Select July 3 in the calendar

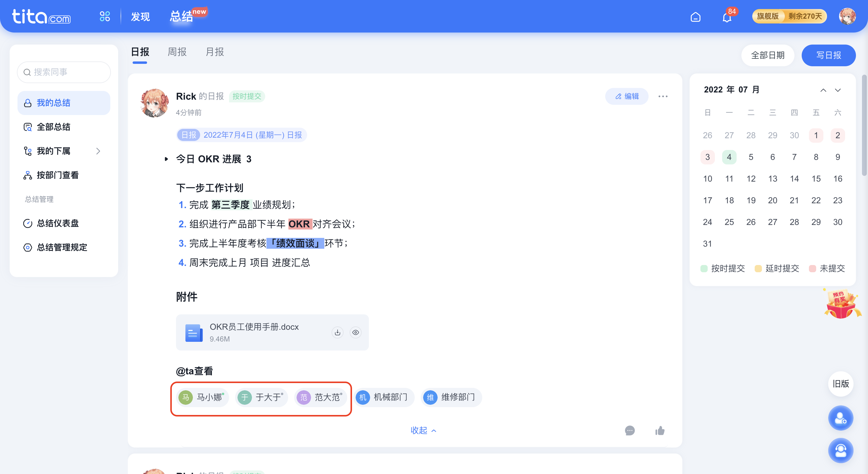[707, 157]
